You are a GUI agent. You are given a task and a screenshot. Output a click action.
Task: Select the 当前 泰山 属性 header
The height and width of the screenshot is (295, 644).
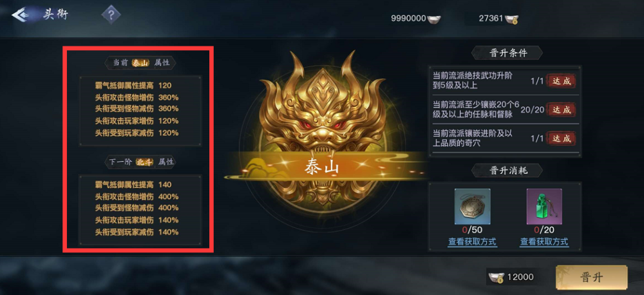tap(140, 63)
